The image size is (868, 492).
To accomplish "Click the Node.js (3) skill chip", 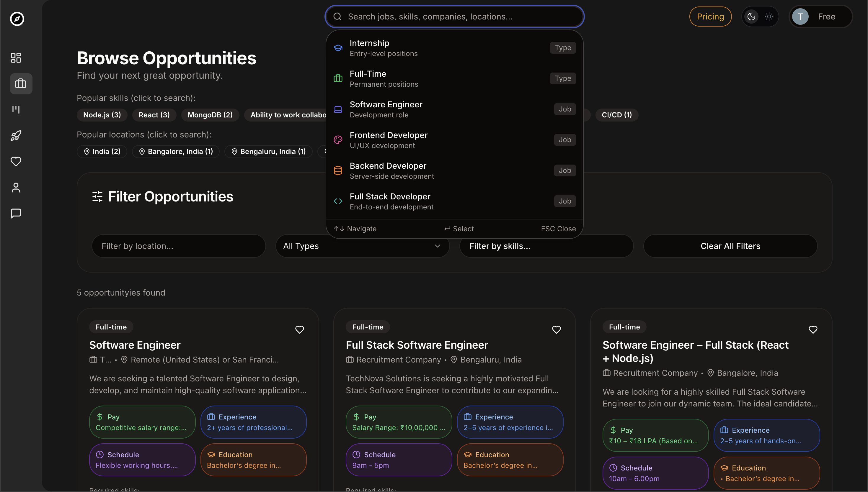I will click(102, 115).
